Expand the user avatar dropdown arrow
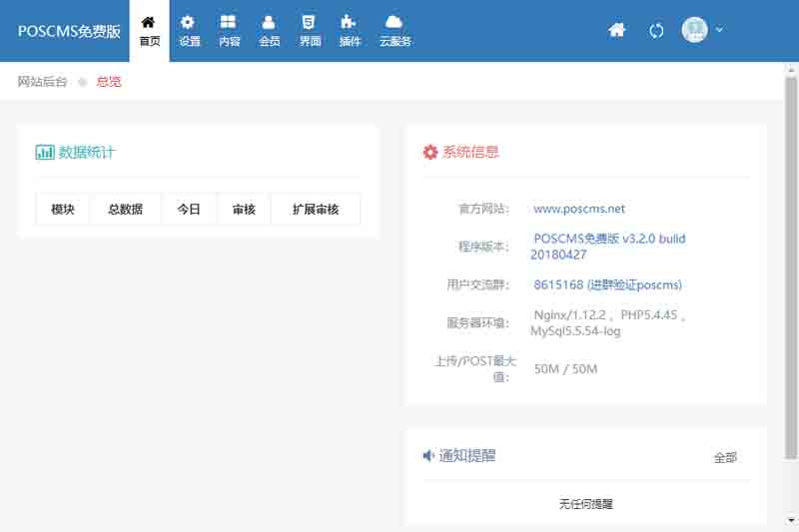Viewport: 799px width, 532px height. pos(719,30)
